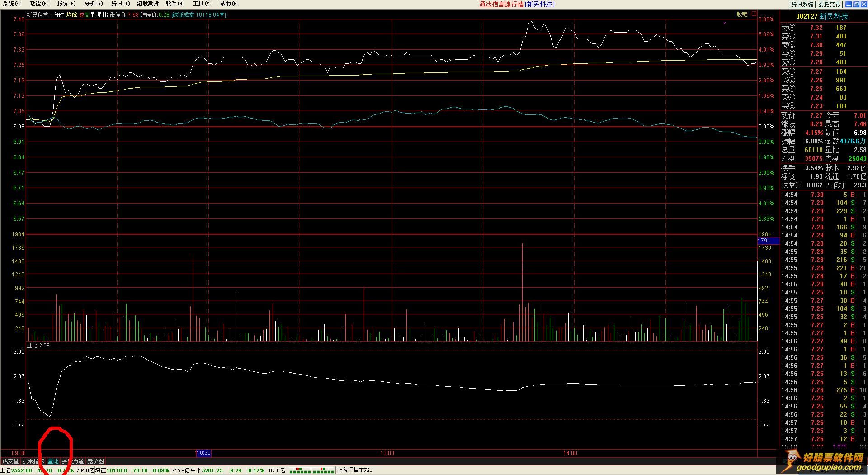The width and height of the screenshot is (868, 475).
Task: Click the 14:00 time label on axis
Action: pyautogui.click(x=570, y=453)
